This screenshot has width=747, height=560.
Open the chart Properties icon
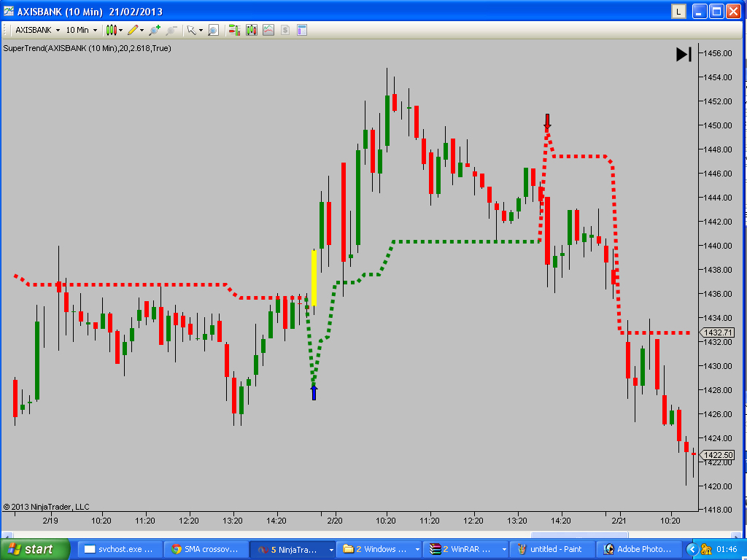click(x=301, y=30)
